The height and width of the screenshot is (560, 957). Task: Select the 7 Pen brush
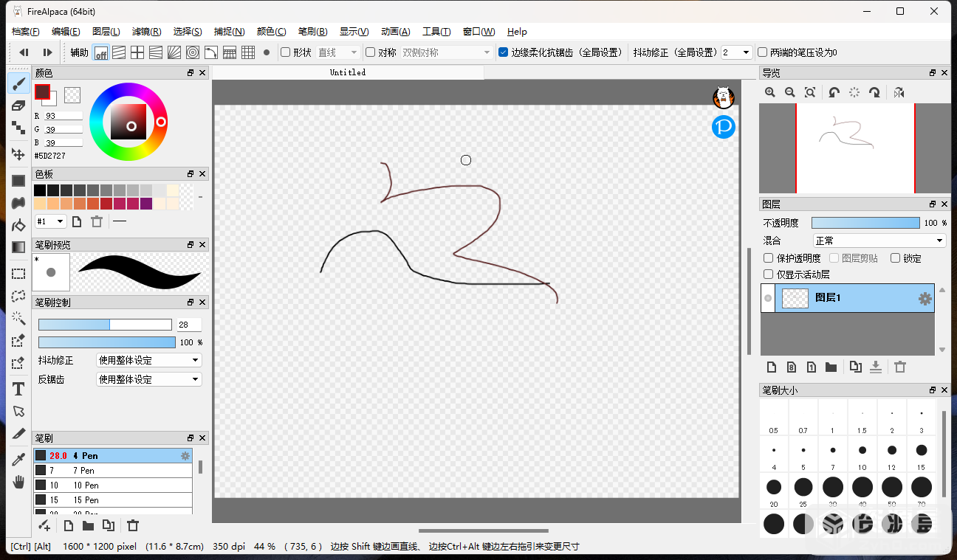point(113,471)
